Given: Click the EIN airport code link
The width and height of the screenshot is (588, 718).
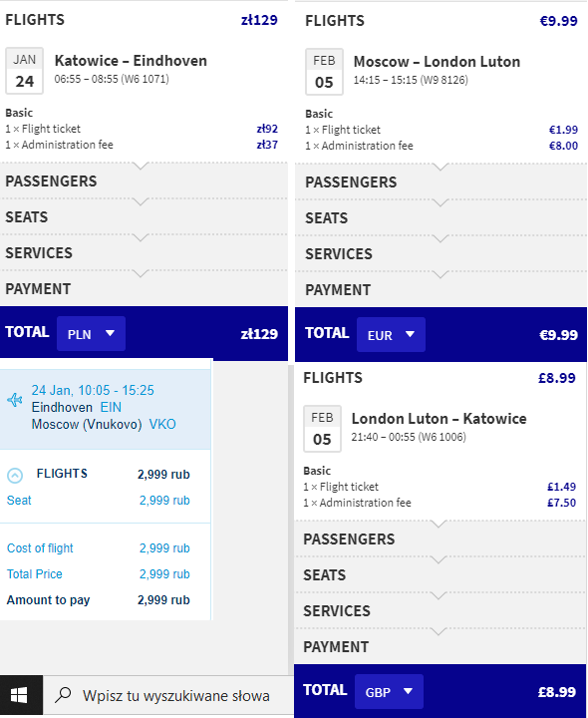Looking at the screenshot, I should 111,407.
